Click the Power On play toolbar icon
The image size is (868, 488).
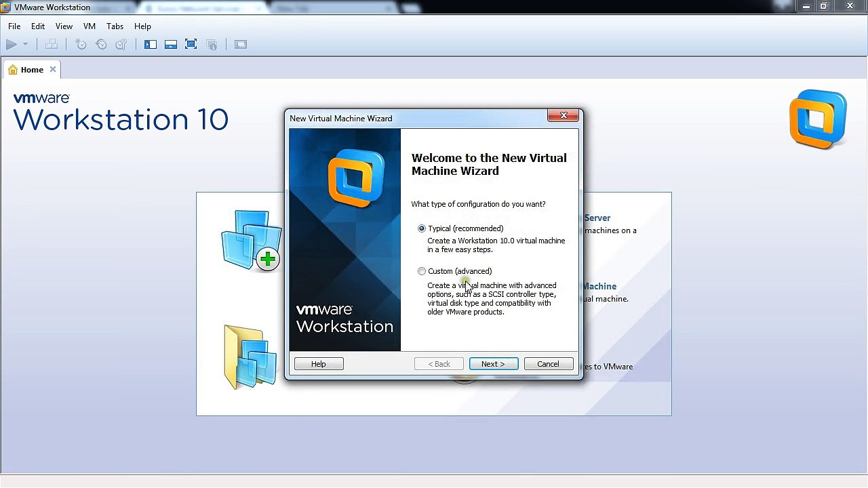point(12,45)
